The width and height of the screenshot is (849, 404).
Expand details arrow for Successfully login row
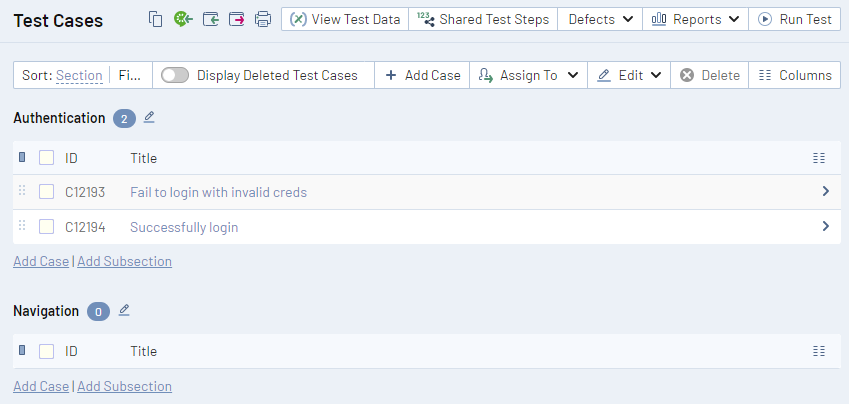click(825, 226)
